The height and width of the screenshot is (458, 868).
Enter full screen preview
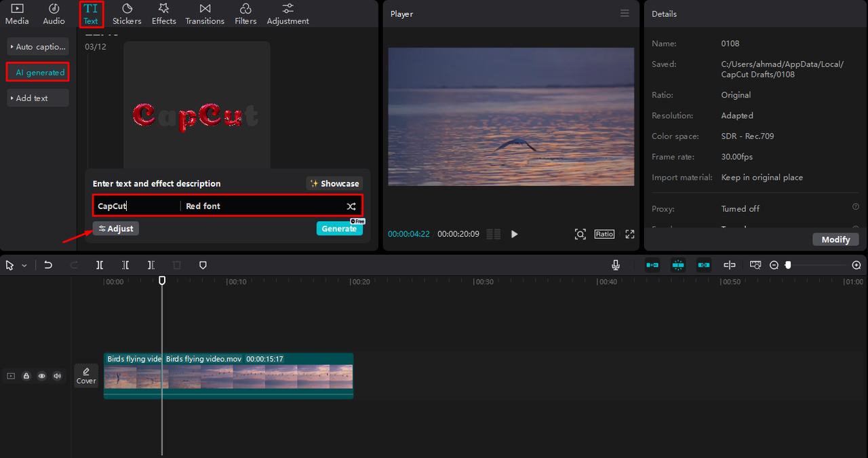click(630, 234)
